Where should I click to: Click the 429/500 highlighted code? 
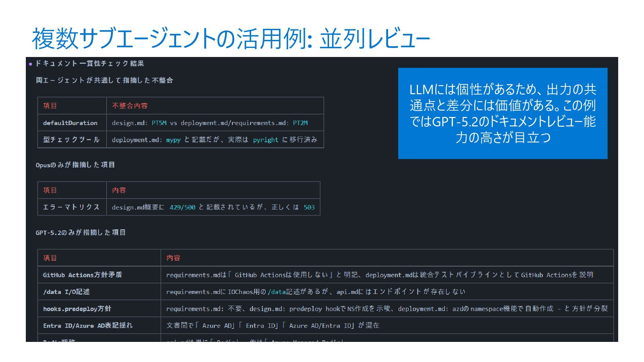point(182,207)
